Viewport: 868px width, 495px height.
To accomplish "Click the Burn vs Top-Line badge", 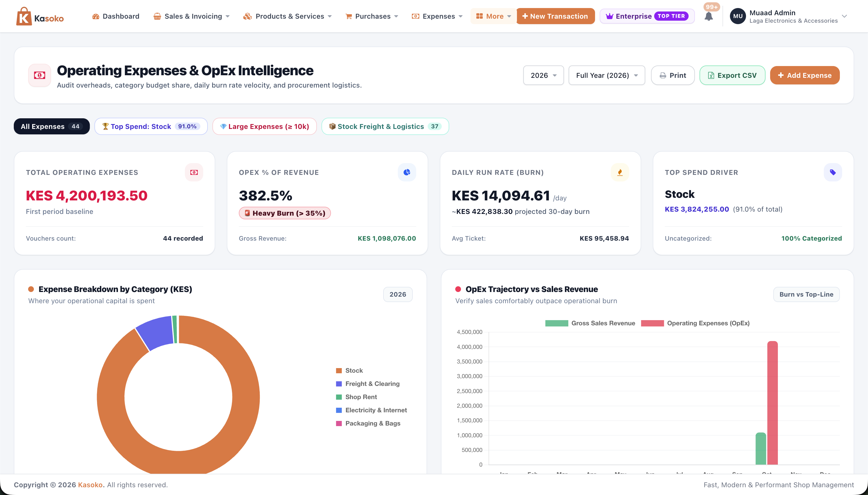I will (806, 294).
